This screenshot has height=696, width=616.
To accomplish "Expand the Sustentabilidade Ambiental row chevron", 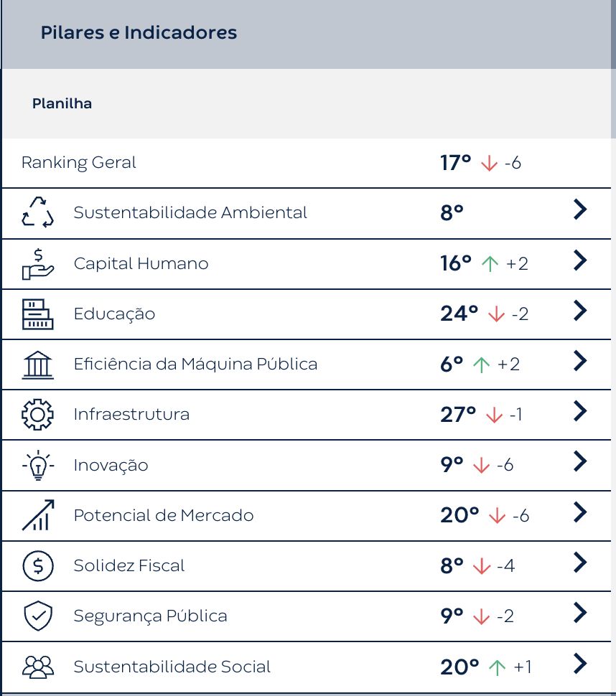I will click(580, 210).
